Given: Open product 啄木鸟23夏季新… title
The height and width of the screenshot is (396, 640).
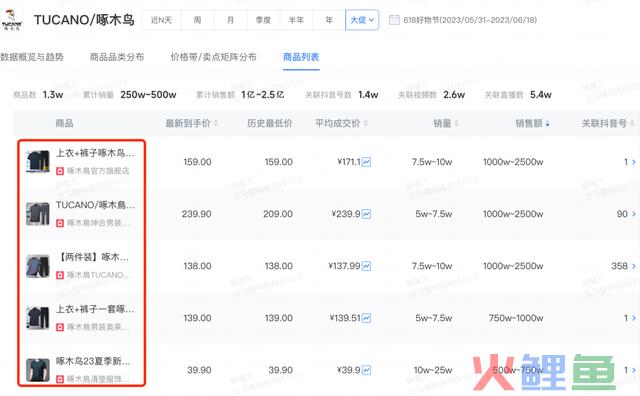Looking at the screenshot, I should coord(93,361).
